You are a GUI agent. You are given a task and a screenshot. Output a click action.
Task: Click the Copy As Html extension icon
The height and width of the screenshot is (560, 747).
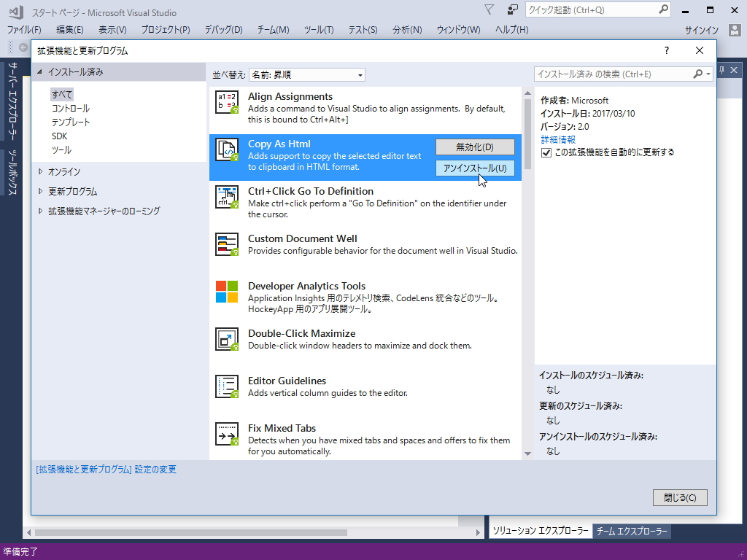pyautogui.click(x=227, y=149)
